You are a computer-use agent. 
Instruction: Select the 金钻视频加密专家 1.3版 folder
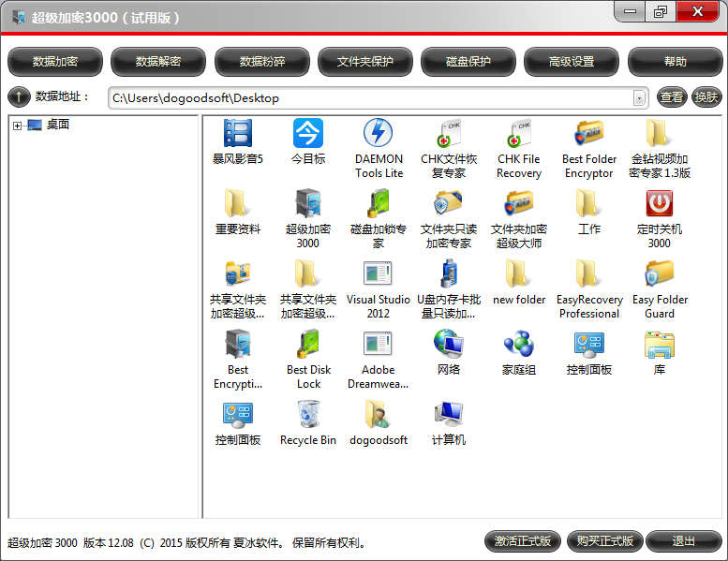660,134
